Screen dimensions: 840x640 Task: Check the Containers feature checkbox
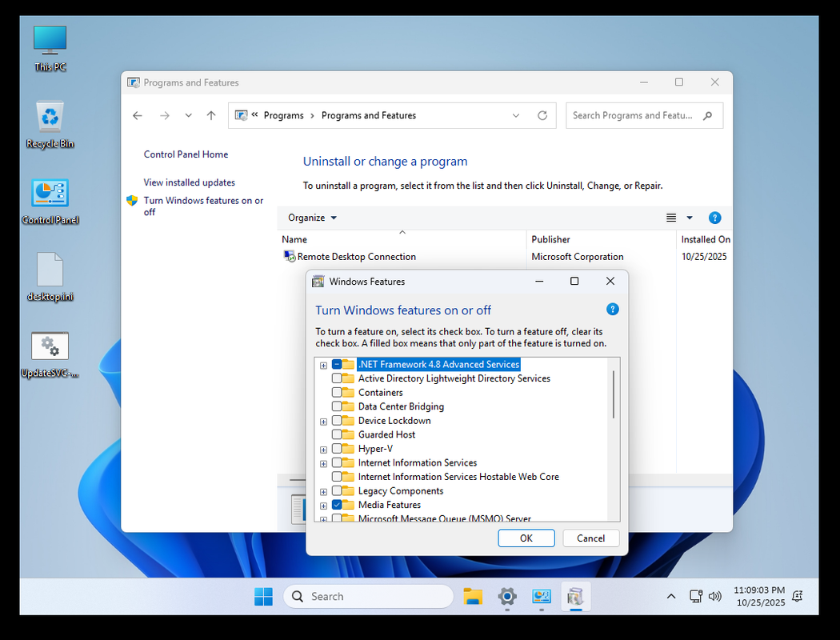pyautogui.click(x=337, y=392)
